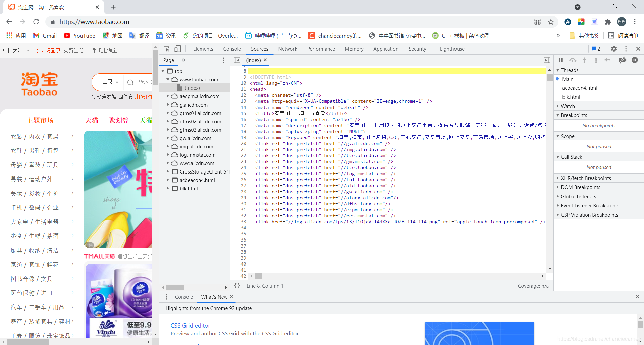Screen dimensions: 644x345
Task: Click the 免费注册 register link
Action: (73, 50)
